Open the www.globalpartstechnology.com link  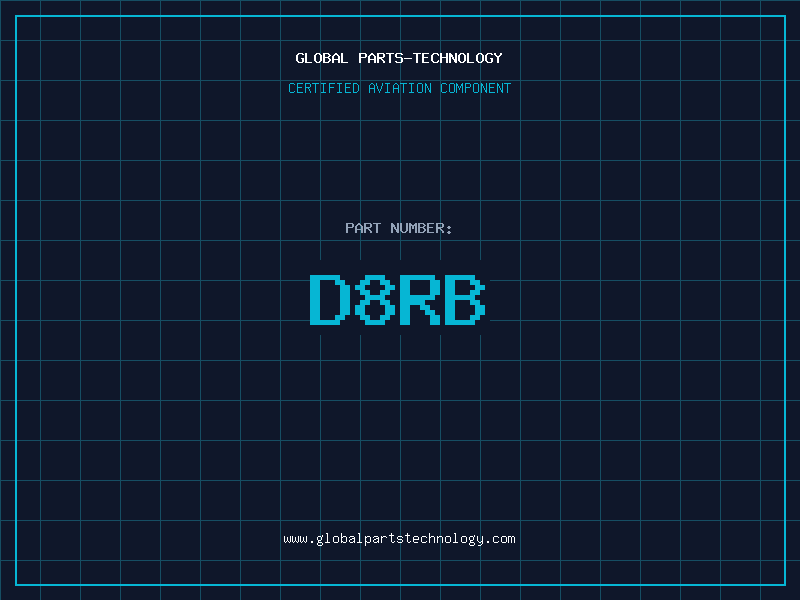(399, 539)
